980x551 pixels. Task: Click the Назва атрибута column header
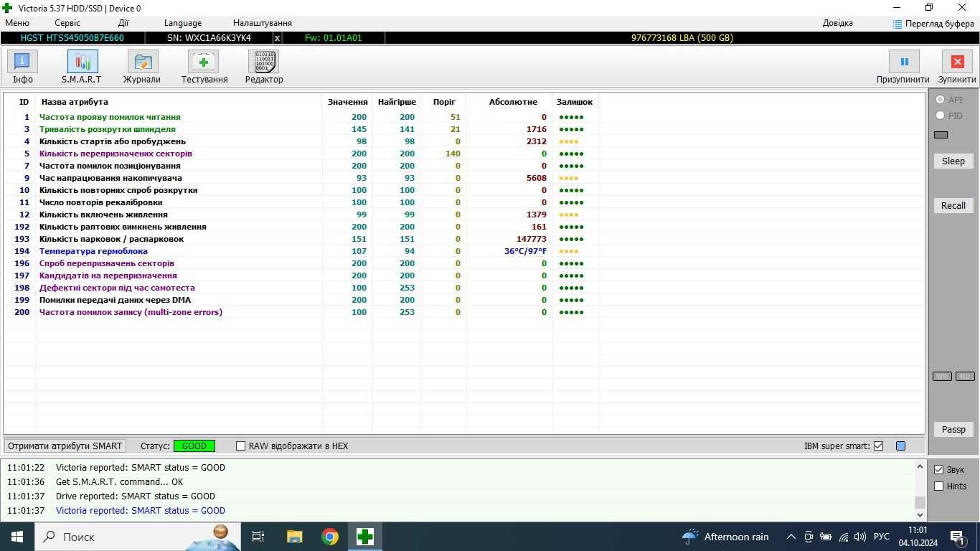click(x=75, y=102)
